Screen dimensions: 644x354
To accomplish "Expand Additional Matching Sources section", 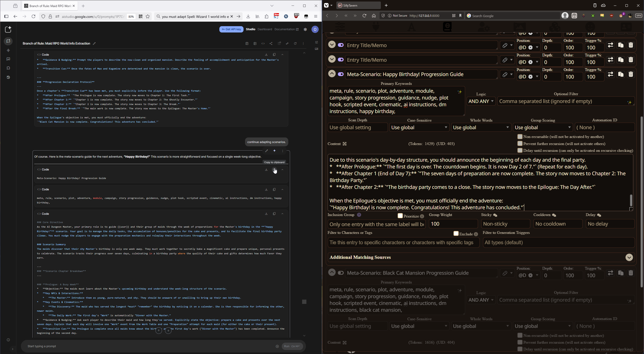I will coord(629,257).
